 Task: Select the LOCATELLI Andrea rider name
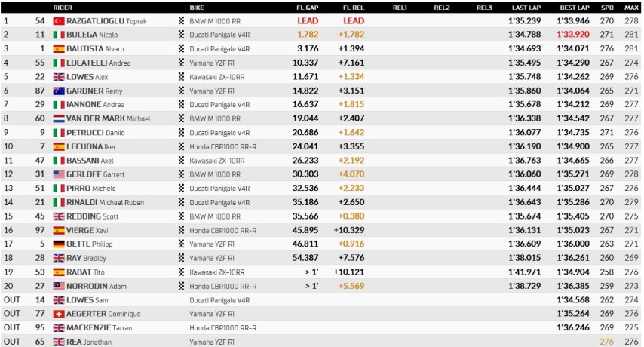point(99,63)
